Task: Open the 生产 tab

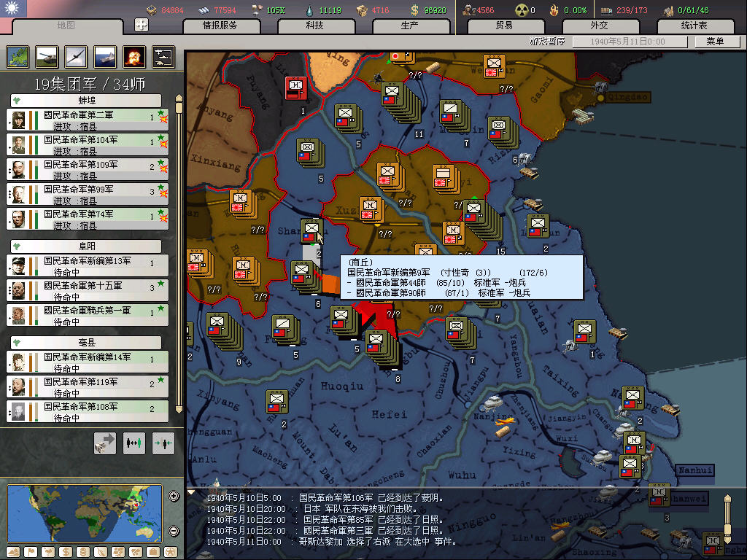Action: [x=410, y=26]
